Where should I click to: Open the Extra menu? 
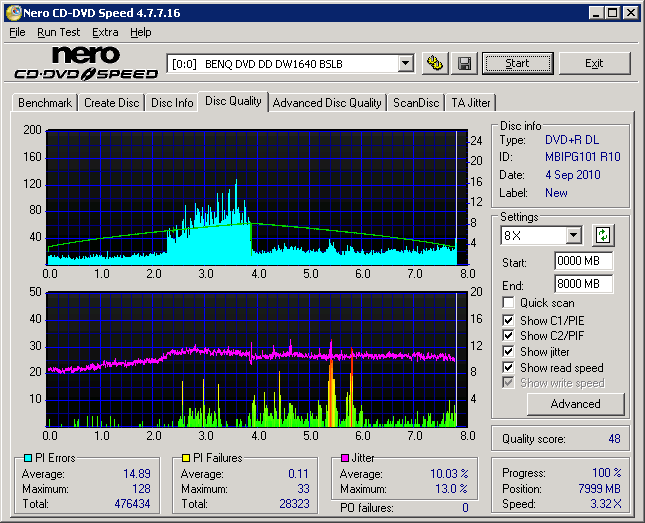[105, 32]
